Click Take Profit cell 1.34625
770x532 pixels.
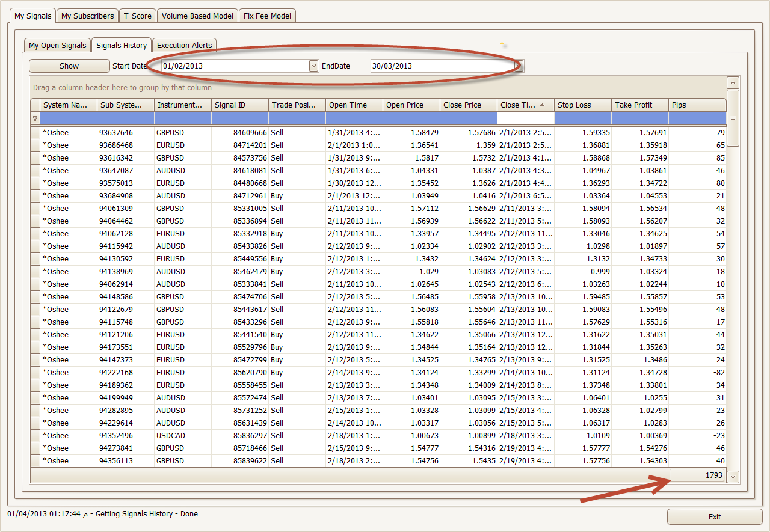click(x=640, y=233)
